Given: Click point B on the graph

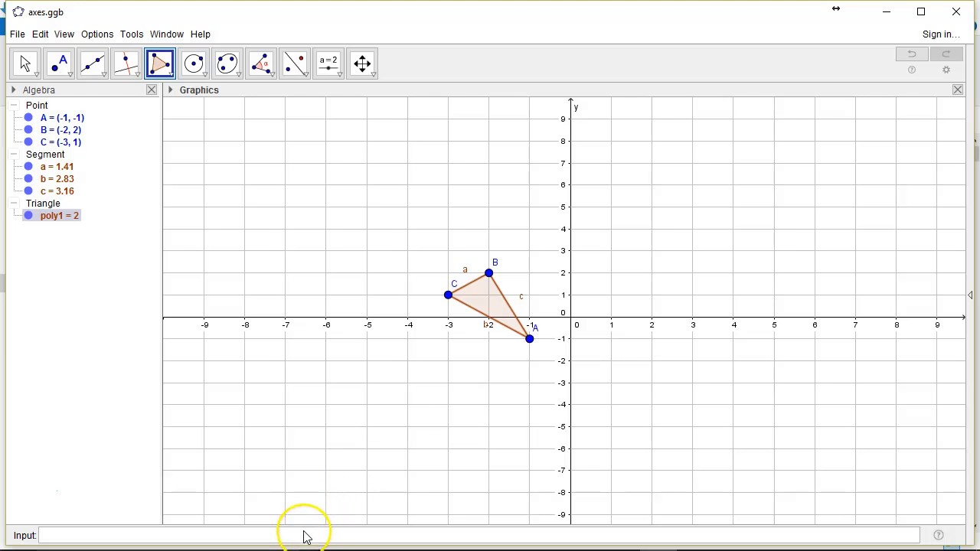Looking at the screenshot, I should coord(488,273).
